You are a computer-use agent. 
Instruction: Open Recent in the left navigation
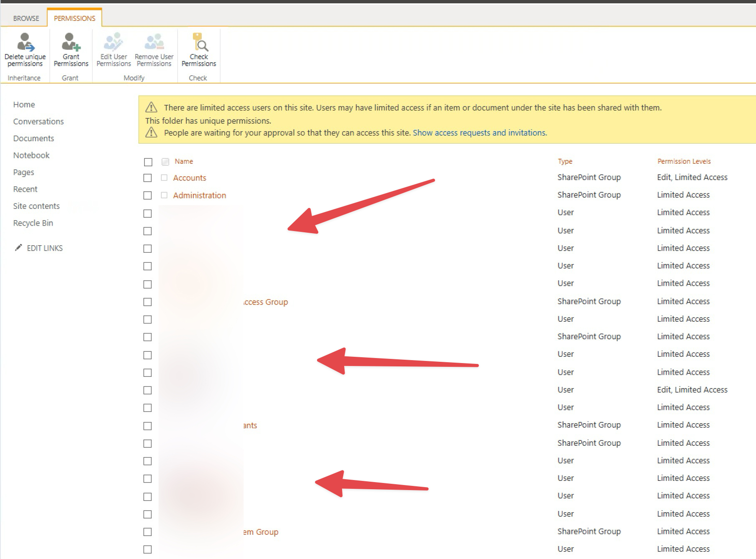[25, 189]
